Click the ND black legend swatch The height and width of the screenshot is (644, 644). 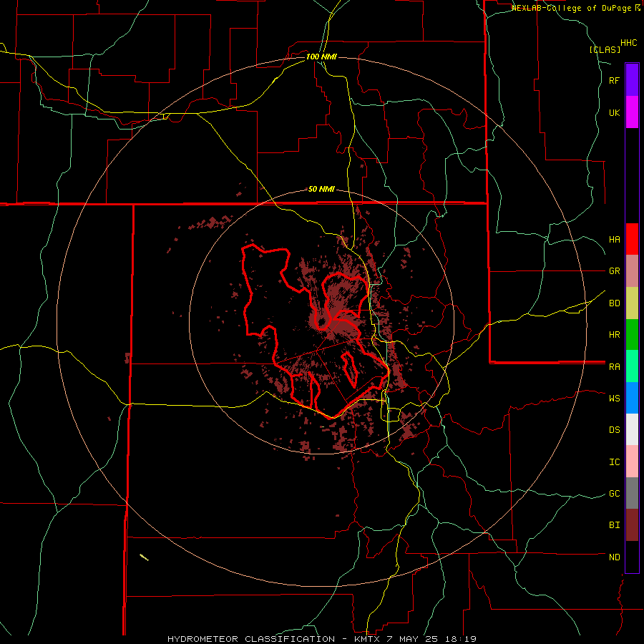pos(632,557)
